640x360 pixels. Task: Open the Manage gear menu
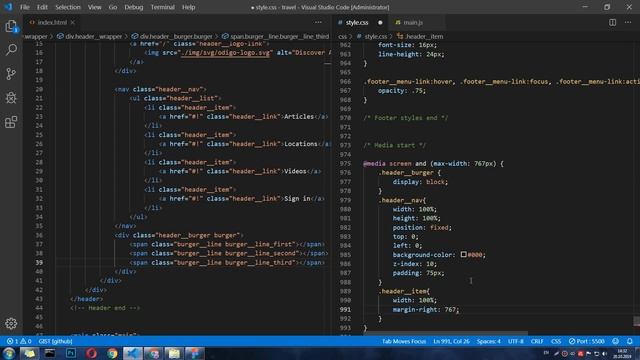pos(11,323)
